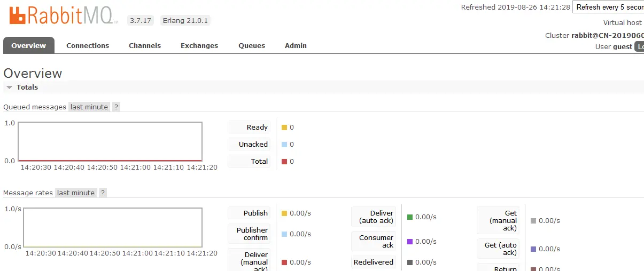Screen dimensions: 644x271
Task: Change Queued messages last minute range
Action: click(89, 107)
